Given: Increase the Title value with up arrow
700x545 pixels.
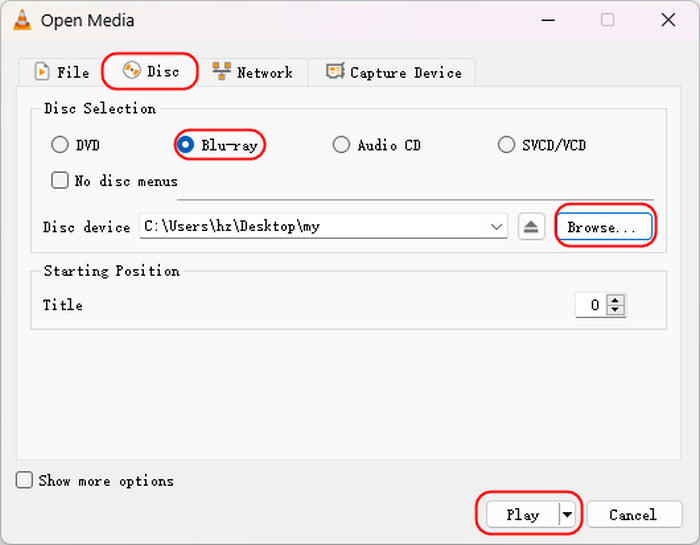Looking at the screenshot, I should coord(616,300).
